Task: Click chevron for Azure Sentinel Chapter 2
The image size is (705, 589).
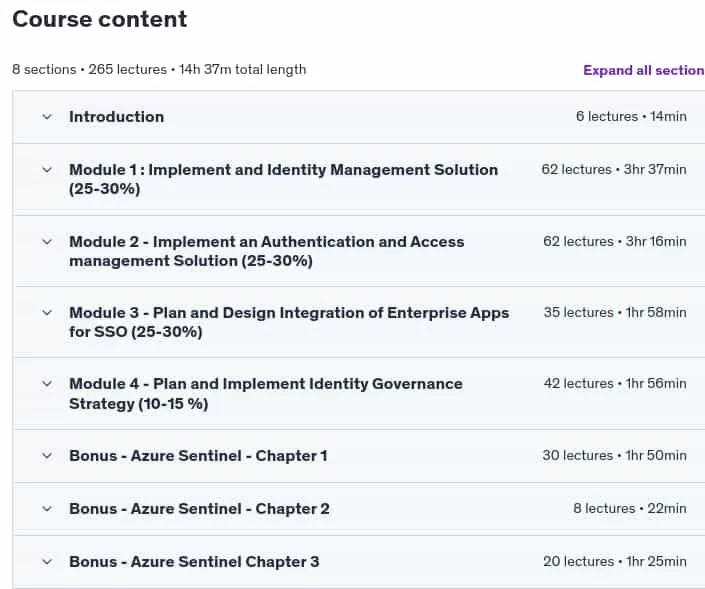Action: pyautogui.click(x=47, y=509)
